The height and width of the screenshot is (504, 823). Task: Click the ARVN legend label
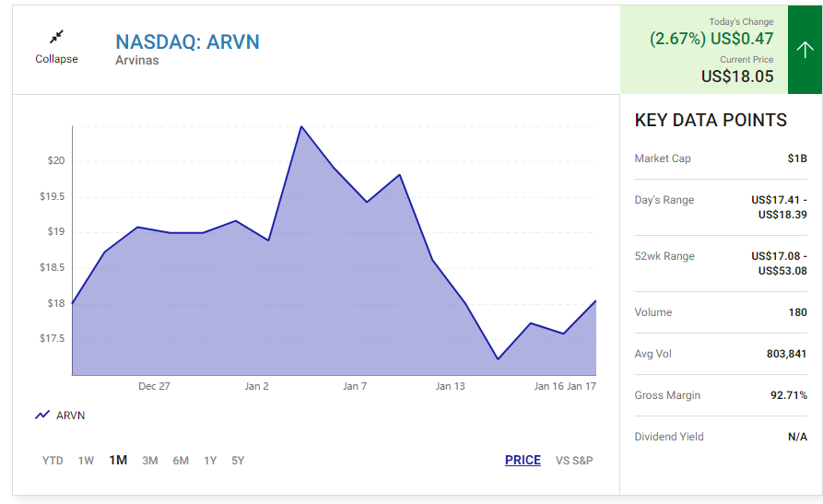point(70,416)
